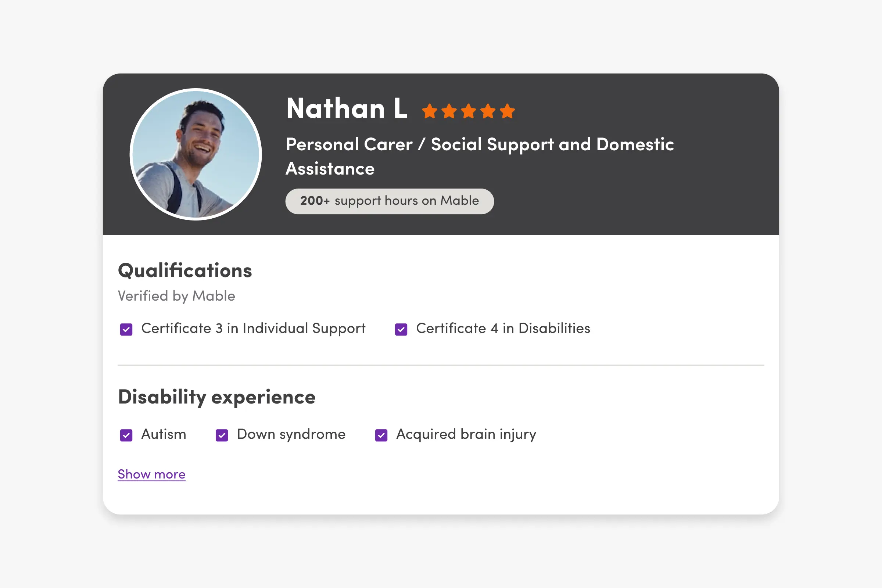Click the Nathan L name heading
The width and height of the screenshot is (882, 588).
347,109
